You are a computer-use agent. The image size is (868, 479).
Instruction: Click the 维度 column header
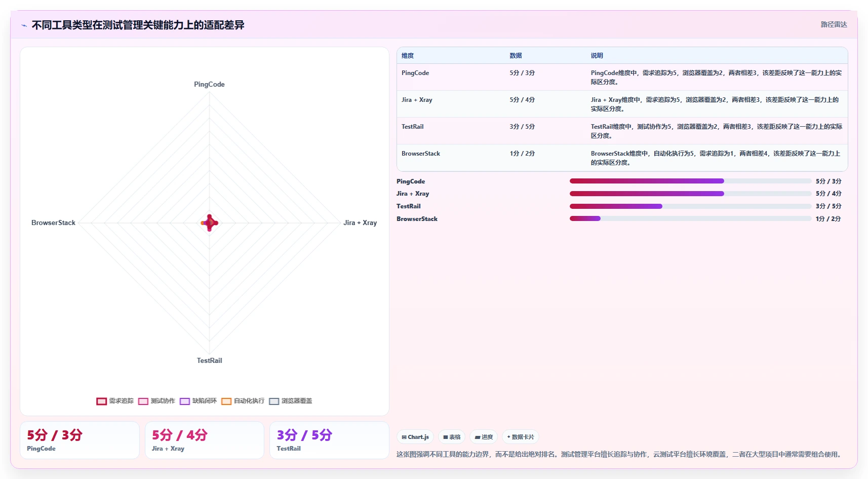coord(408,56)
